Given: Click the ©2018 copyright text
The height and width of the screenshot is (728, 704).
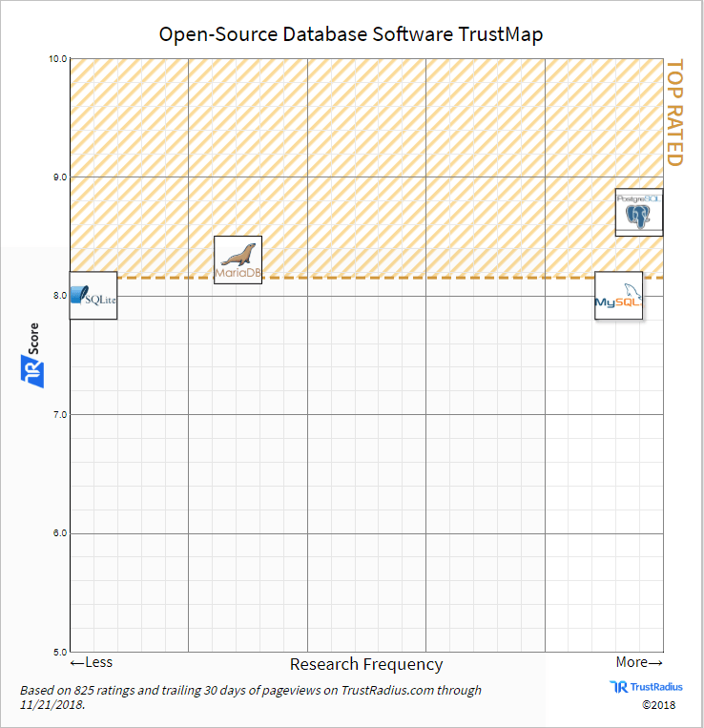Looking at the screenshot, I should [659, 705].
